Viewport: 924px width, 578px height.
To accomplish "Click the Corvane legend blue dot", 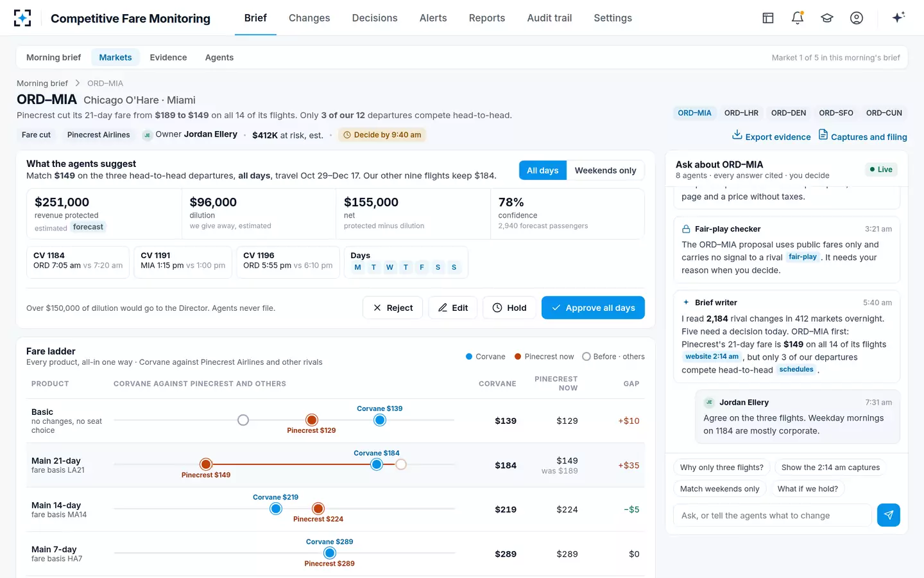I will 469,356.
